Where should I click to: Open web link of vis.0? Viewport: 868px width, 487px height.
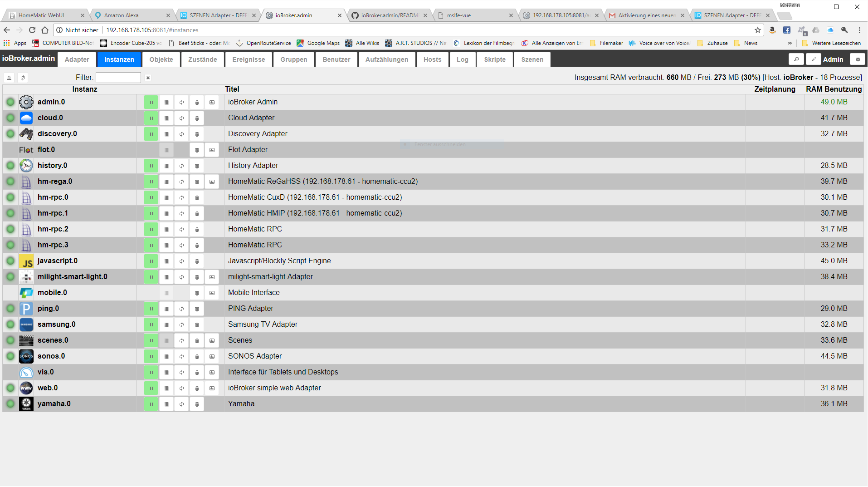pyautogui.click(x=212, y=372)
